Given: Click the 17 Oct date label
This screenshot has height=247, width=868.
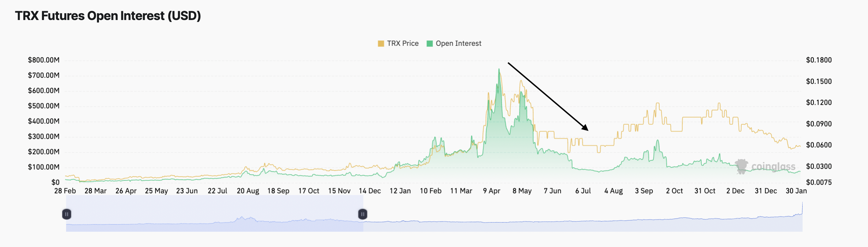Looking at the screenshot, I should tap(309, 191).
